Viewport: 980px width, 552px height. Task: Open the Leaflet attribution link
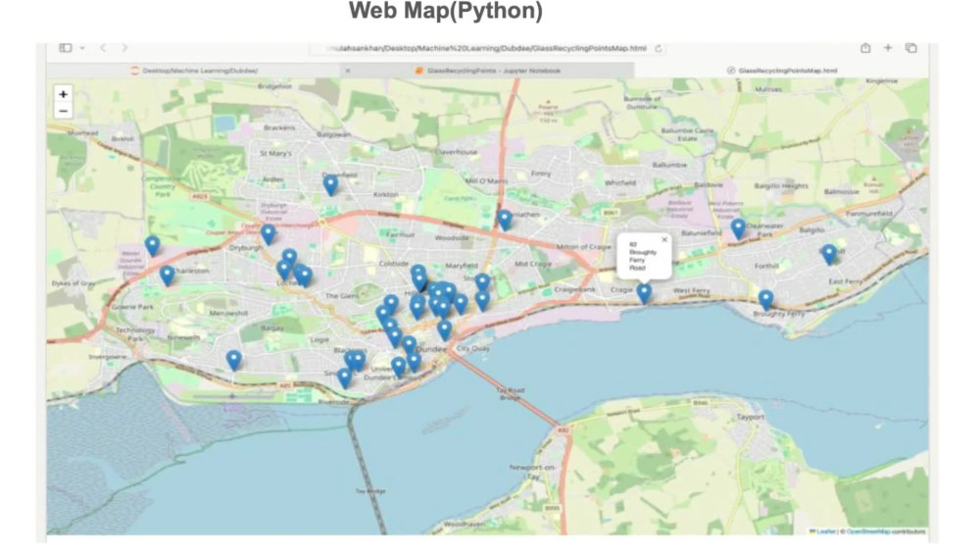point(822,531)
